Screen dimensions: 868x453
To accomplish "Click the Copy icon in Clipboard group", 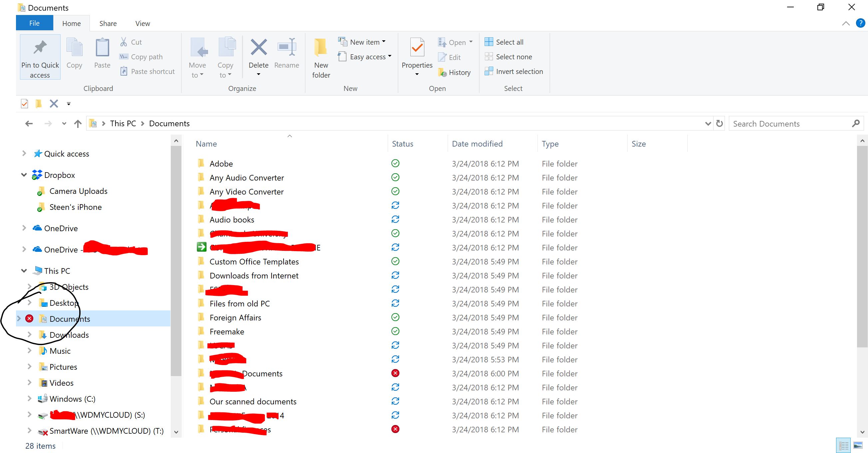I will tap(74, 48).
